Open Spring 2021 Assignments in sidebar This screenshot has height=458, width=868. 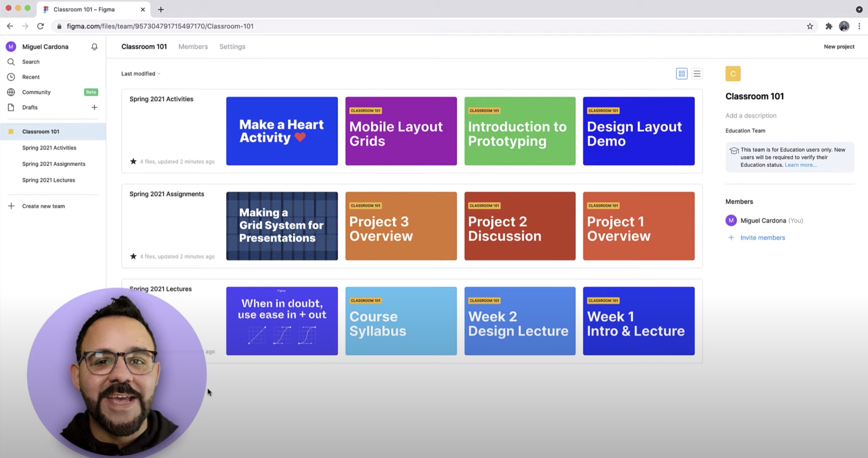[x=54, y=164]
